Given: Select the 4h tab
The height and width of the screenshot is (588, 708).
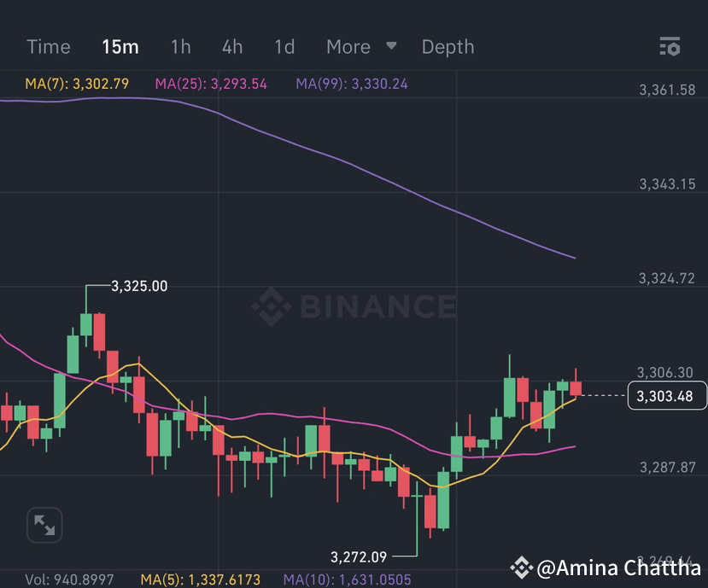Looking at the screenshot, I should pyautogui.click(x=231, y=47).
